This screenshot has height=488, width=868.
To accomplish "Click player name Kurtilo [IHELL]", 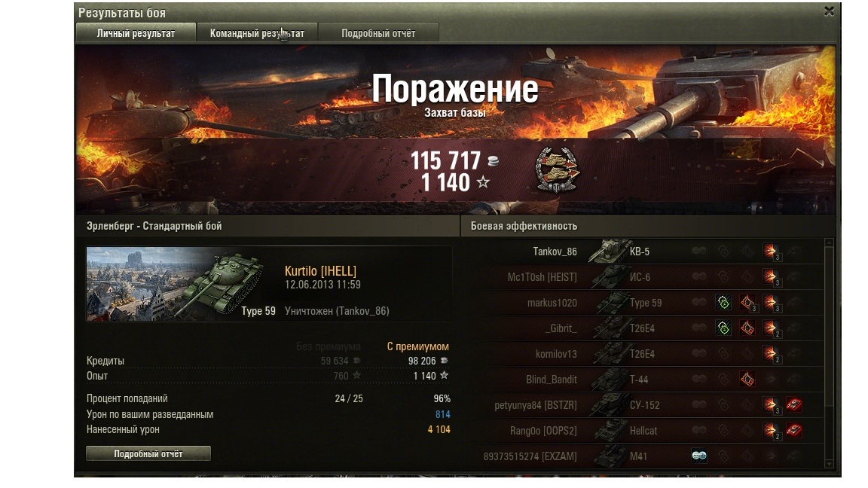I will [320, 271].
